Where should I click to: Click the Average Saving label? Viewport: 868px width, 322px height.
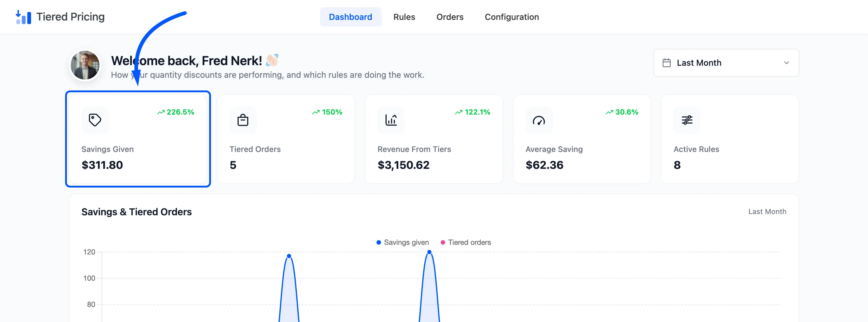(554, 149)
